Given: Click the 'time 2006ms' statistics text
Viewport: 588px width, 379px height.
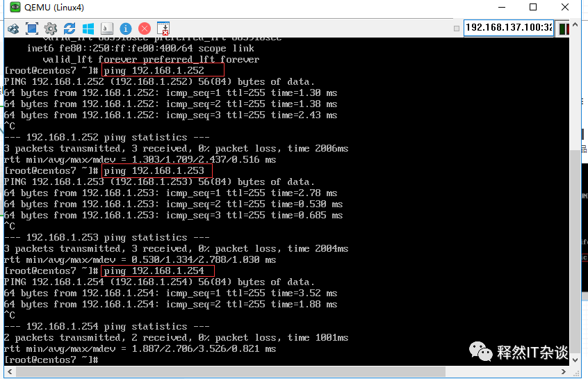Looking at the screenshot, I should (318, 148).
